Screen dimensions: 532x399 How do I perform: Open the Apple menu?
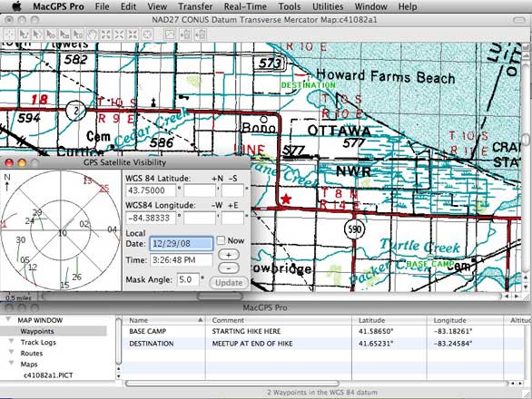pos(16,6)
